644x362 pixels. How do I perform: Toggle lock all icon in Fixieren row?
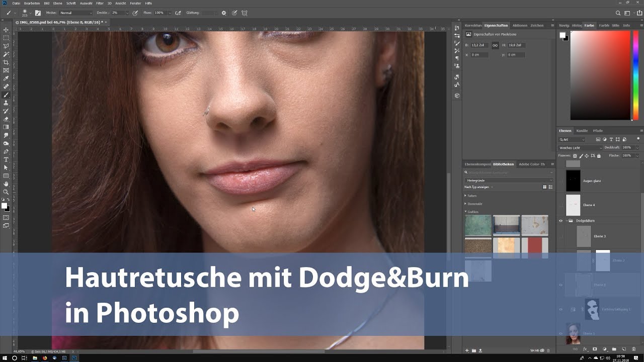click(599, 156)
